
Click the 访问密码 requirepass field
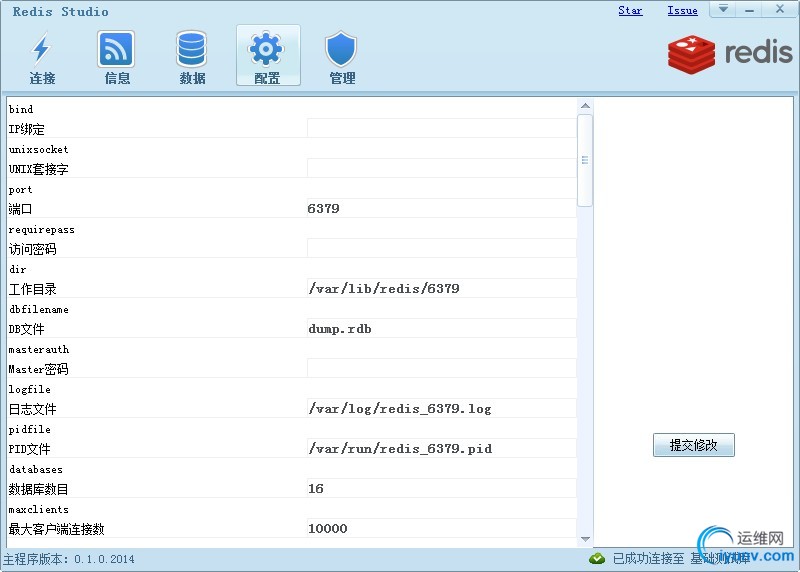point(441,248)
